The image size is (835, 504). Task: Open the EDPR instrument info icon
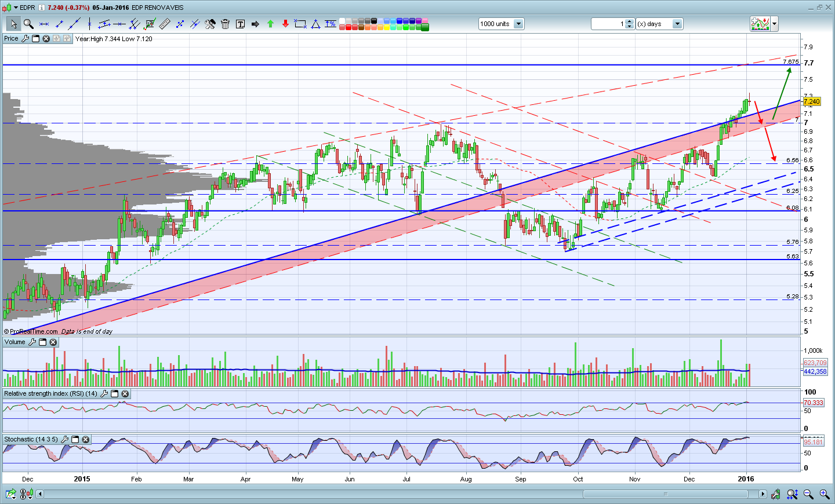(x=42, y=8)
